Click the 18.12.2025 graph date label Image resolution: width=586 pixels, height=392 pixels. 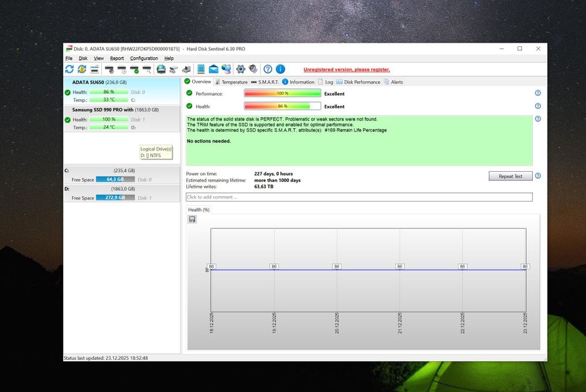point(212,323)
